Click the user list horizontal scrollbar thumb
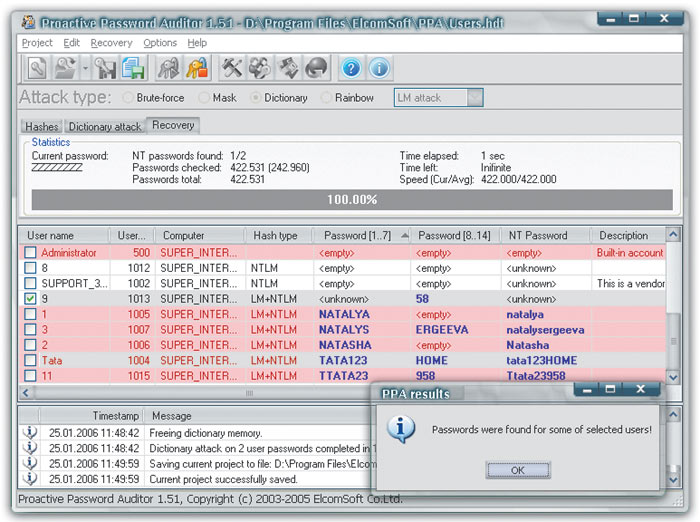This screenshot has height=522, width=700. [x=249, y=393]
